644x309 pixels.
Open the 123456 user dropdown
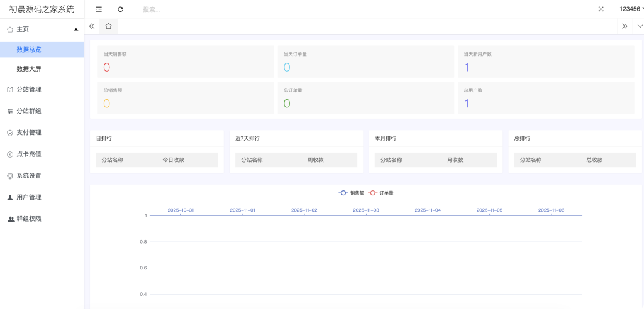pos(631,9)
